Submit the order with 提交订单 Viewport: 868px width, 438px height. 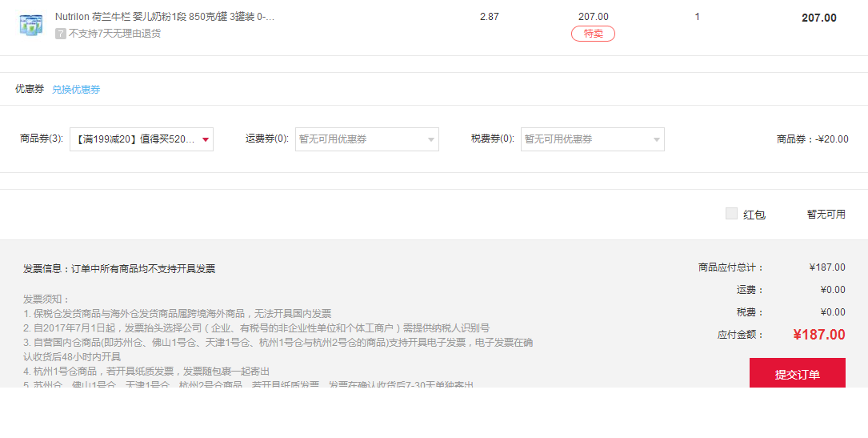click(x=797, y=374)
